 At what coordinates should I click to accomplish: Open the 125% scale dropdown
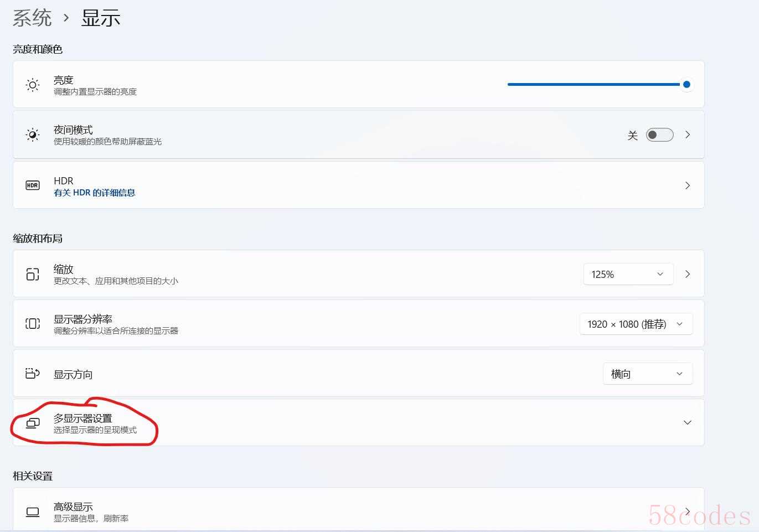(x=628, y=274)
